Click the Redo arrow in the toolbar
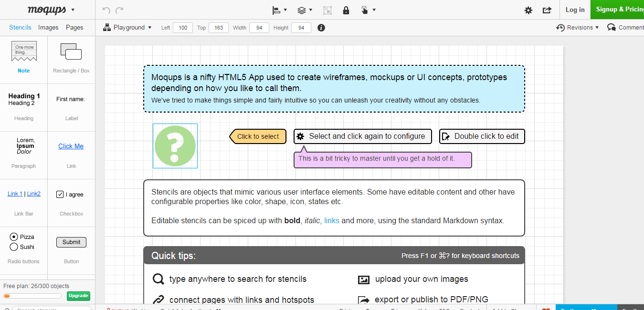 click(119, 10)
